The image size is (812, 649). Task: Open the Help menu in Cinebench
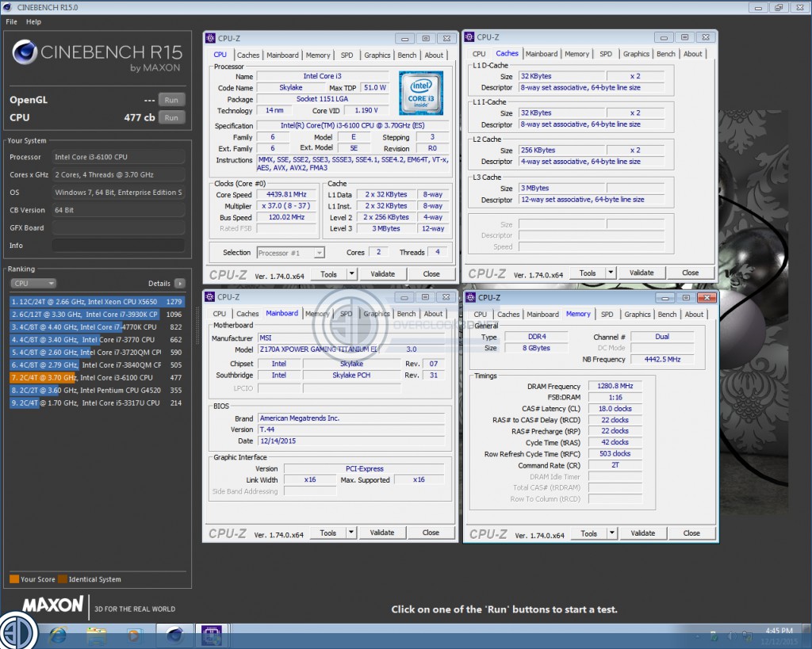[33, 21]
